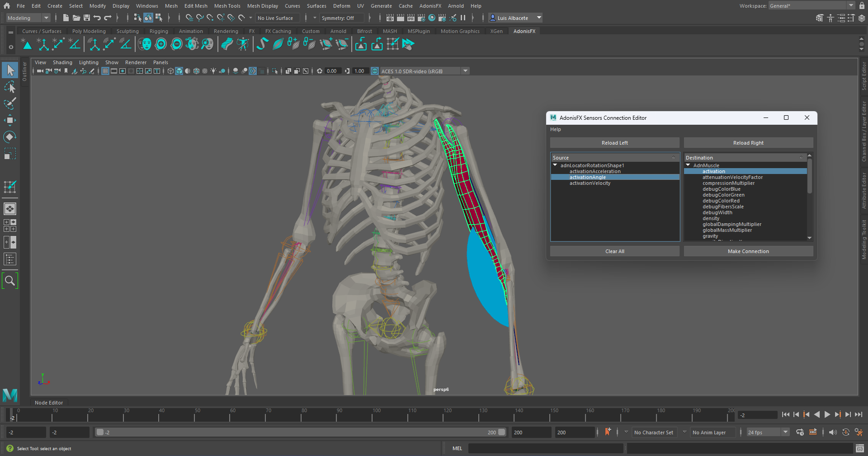868x456 pixels.
Task: Click the Make Connection button
Action: point(748,251)
